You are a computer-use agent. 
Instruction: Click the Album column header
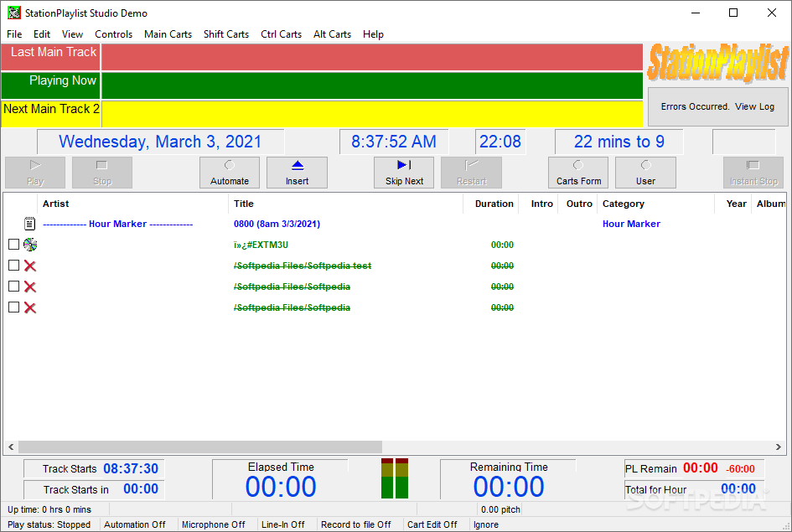coord(769,204)
